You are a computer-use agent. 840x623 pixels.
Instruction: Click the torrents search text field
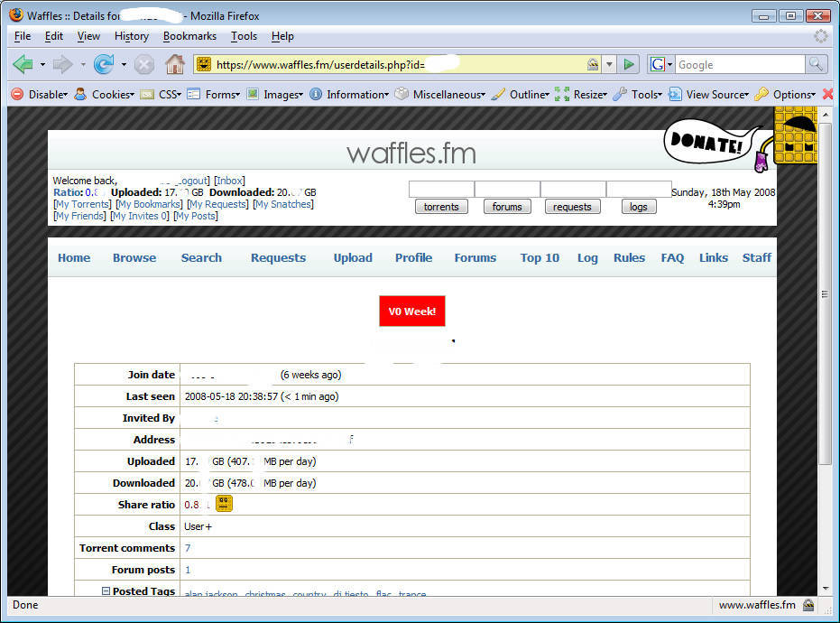441,190
